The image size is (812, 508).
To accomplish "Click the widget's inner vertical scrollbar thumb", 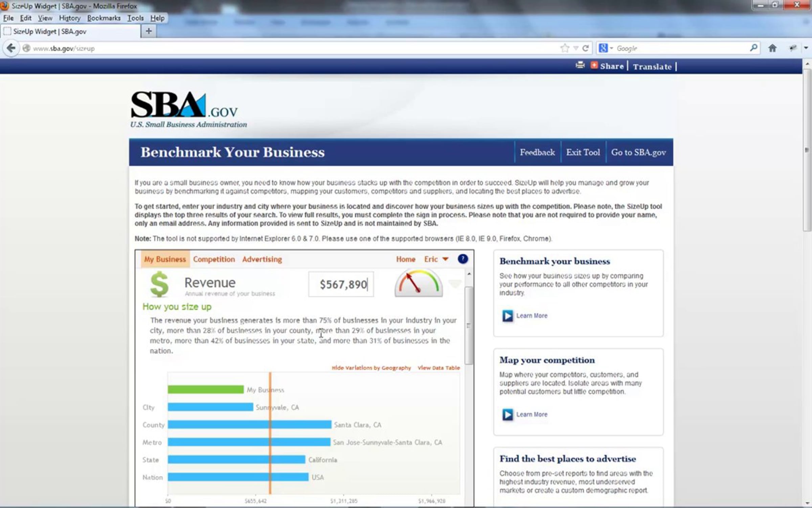I will pos(469,326).
